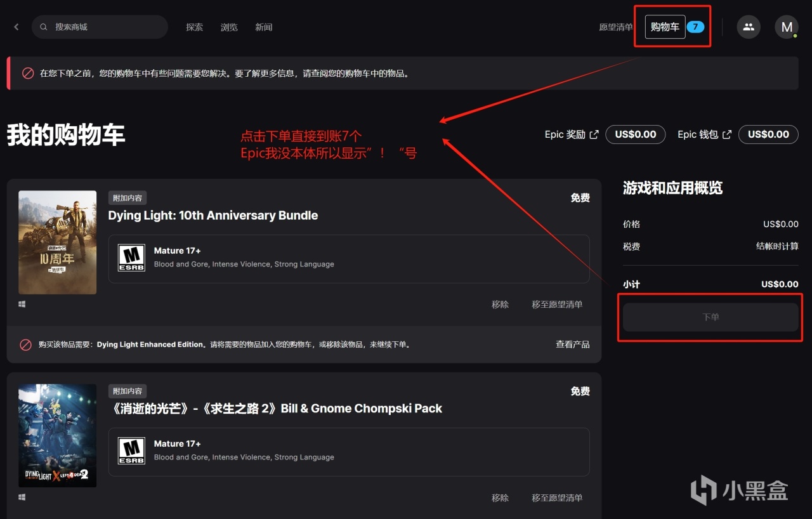Click the 价格 row in the order summary
This screenshot has height=519, width=812.
coord(710,224)
